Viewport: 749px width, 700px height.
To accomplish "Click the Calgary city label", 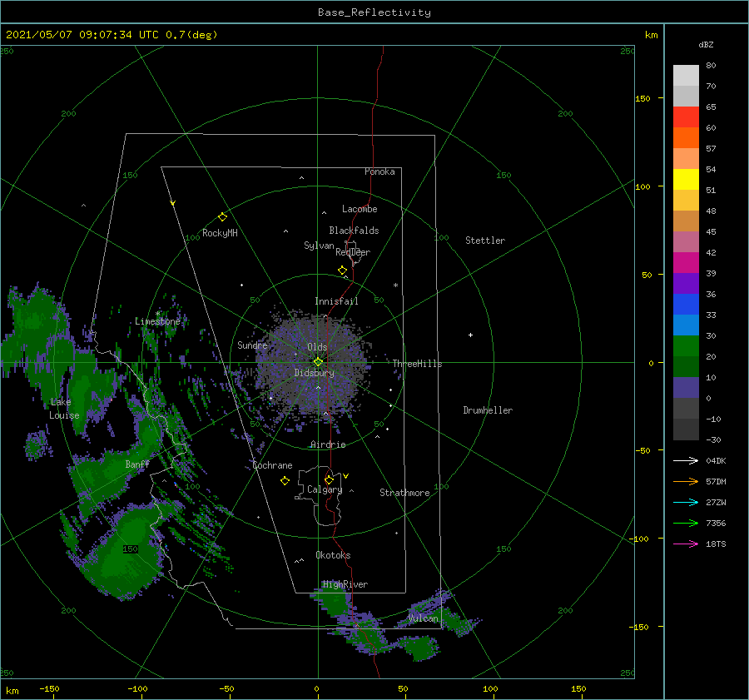I will coord(325,489).
